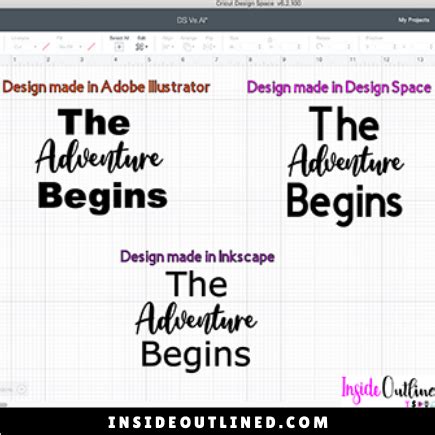Select the 'Design made in Inkscape' text
This screenshot has width=435, height=435.
point(197,257)
